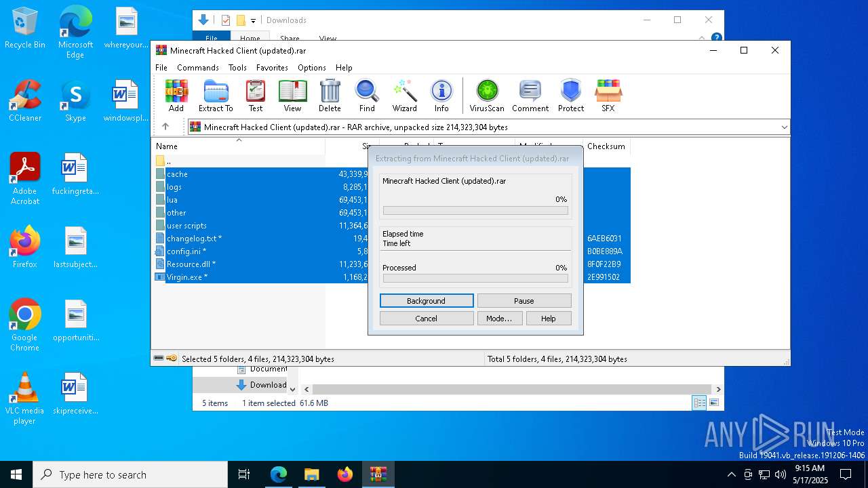Click the SFX toolbar icon
The height and width of the screenshot is (488, 868).
pos(608,96)
